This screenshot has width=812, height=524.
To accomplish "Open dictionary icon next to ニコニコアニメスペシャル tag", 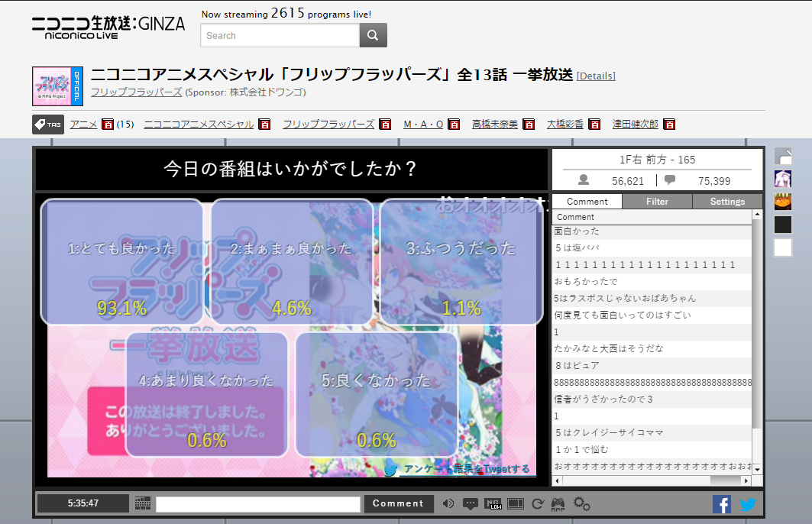I will [x=264, y=125].
